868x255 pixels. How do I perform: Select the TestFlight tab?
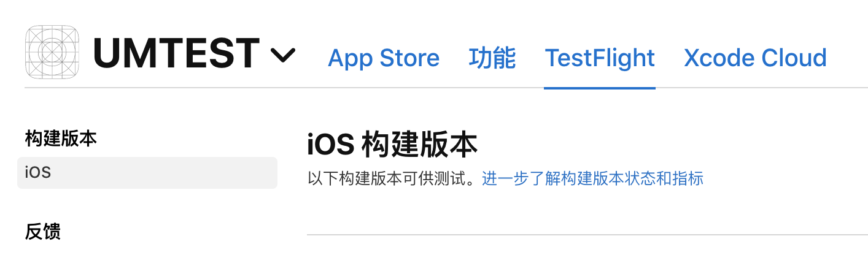pos(600,58)
